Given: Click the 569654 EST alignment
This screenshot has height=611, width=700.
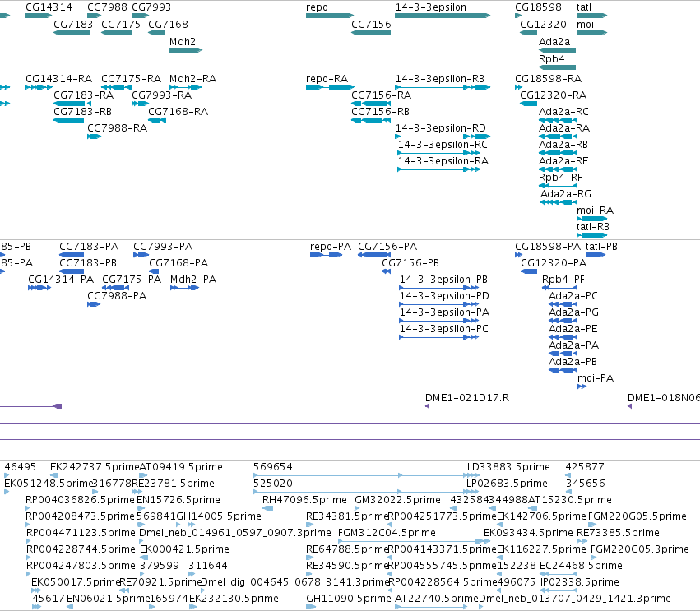Looking at the screenshot, I should 366,475.
